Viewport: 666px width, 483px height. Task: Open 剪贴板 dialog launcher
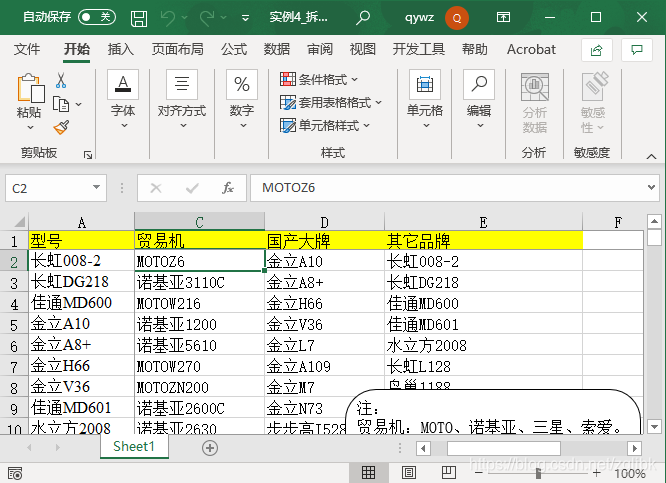[x=87, y=155]
